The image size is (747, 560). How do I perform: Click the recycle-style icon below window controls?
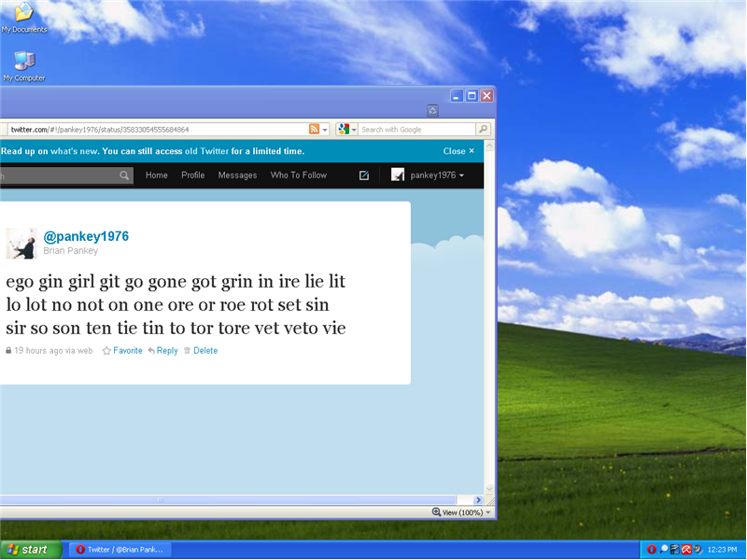432,111
